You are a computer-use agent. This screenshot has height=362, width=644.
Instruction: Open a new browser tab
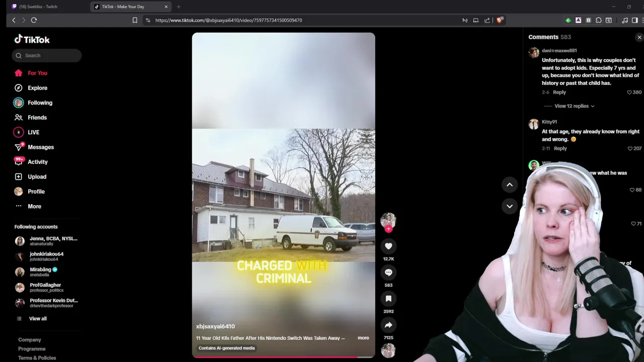tap(179, 7)
